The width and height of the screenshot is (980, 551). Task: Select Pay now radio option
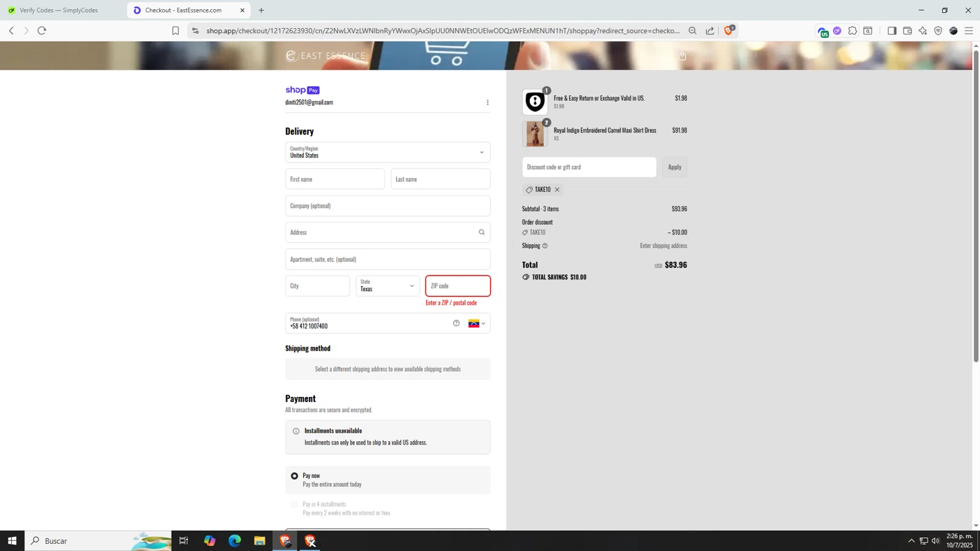point(295,476)
